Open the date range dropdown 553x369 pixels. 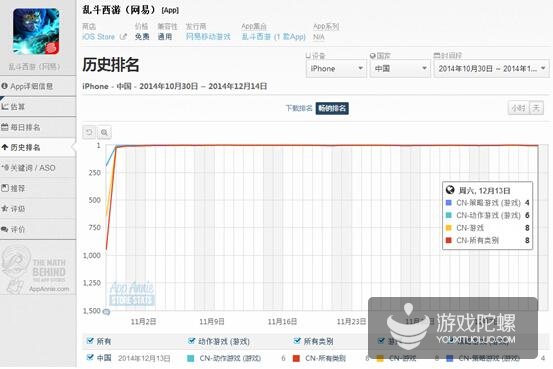pyautogui.click(x=491, y=68)
